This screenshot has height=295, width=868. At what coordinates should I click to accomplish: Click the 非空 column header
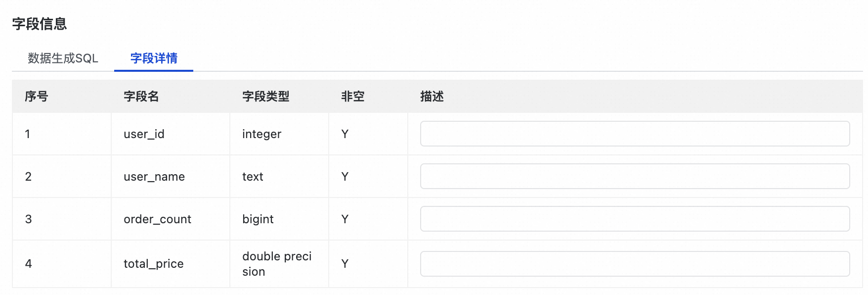352,97
